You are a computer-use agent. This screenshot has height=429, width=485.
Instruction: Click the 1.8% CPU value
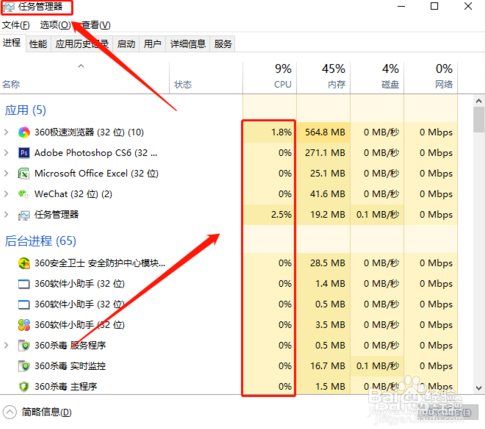[x=281, y=132]
